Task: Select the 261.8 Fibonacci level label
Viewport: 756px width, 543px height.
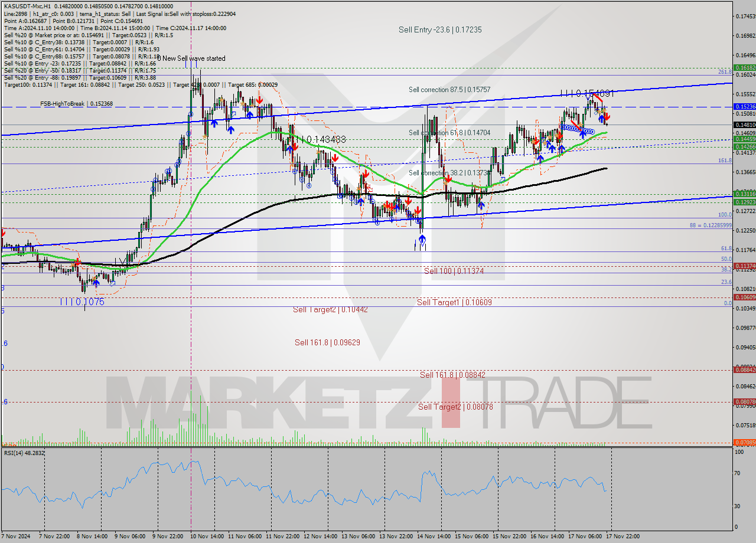Action: [x=725, y=71]
